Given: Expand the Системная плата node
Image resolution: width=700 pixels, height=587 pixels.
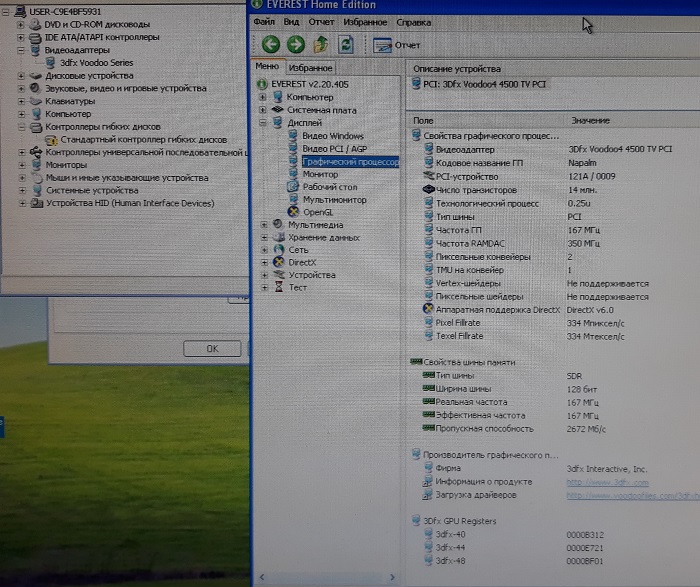Looking at the screenshot, I should tap(262, 110).
